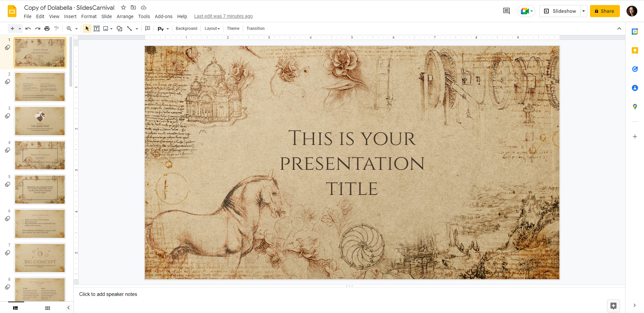Image resolution: width=644 pixels, height=313 pixels.
Task: Open the Insert menu
Action: pyautogui.click(x=70, y=16)
